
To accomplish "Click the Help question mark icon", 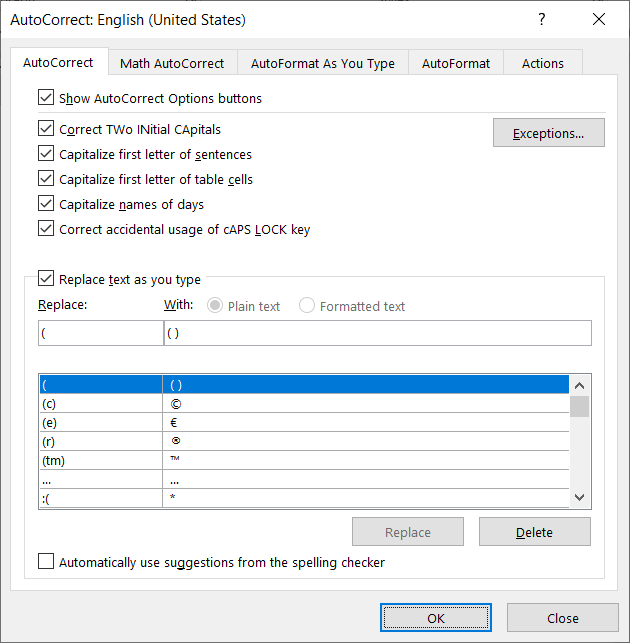I will tap(541, 19).
